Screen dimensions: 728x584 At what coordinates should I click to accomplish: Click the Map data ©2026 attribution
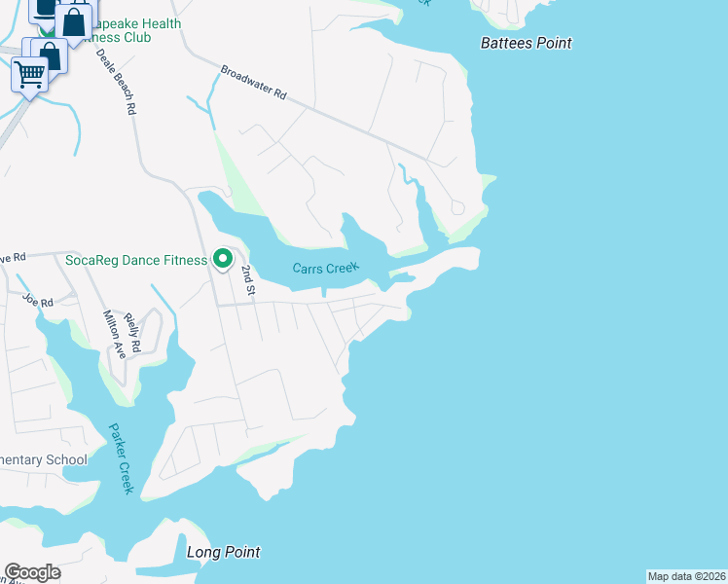coord(687,576)
